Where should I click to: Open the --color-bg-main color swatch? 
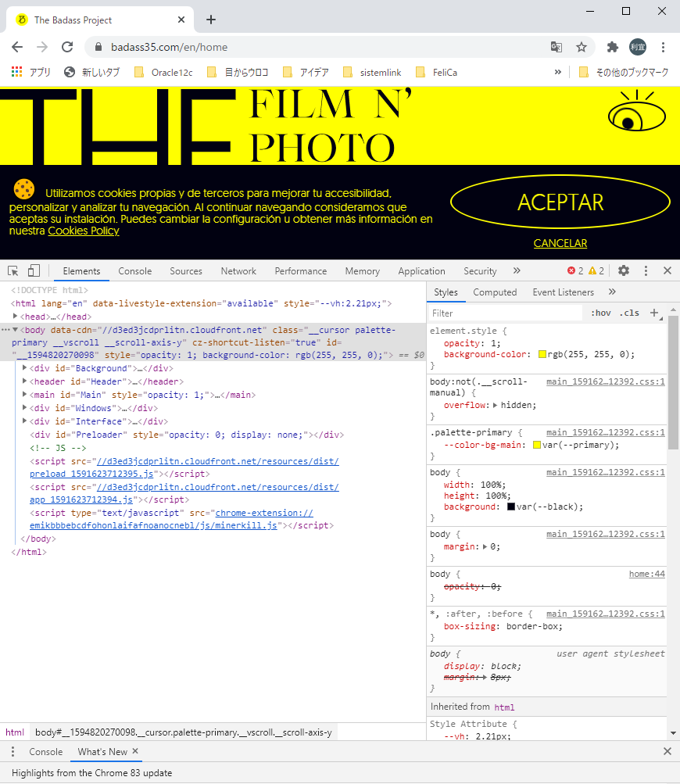[x=537, y=445]
